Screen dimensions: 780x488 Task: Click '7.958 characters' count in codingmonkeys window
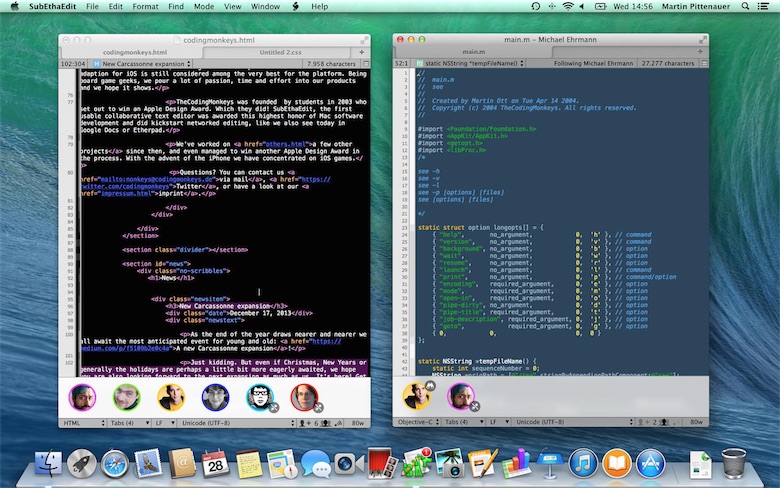coord(331,64)
